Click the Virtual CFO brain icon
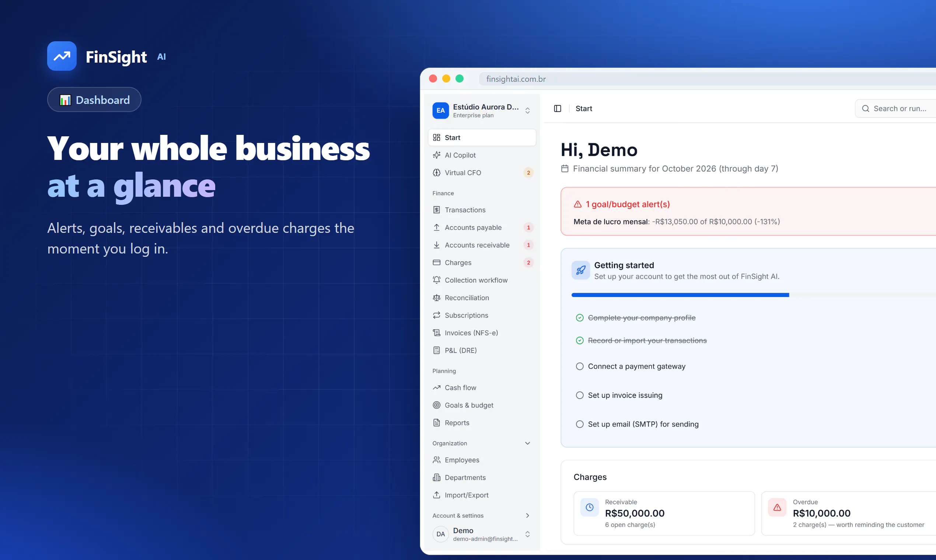This screenshot has width=936, height=560. point(437,172)
